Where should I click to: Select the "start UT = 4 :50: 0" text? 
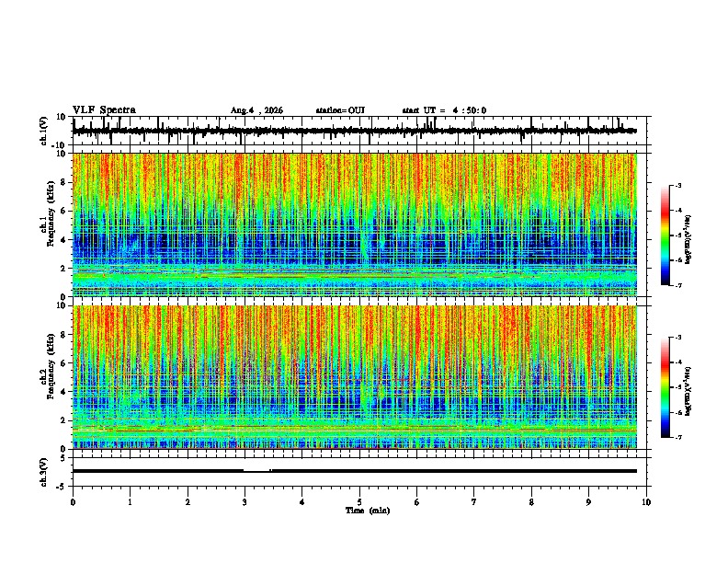pos(444,110)
